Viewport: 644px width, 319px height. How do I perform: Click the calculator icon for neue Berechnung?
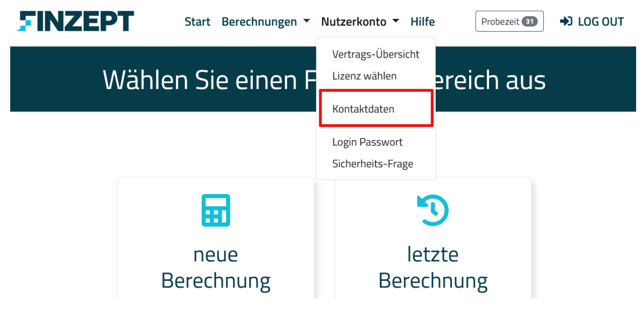pyautogui.click(x=216, y=210)
